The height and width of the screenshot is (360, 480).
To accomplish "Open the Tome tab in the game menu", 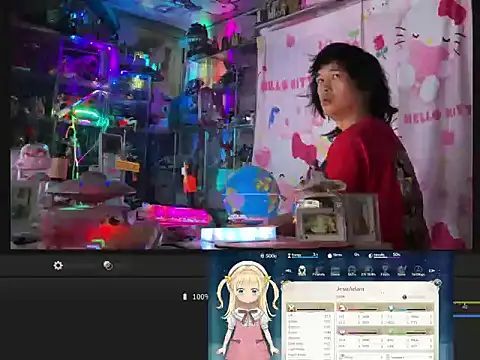I will click(402, 271).
